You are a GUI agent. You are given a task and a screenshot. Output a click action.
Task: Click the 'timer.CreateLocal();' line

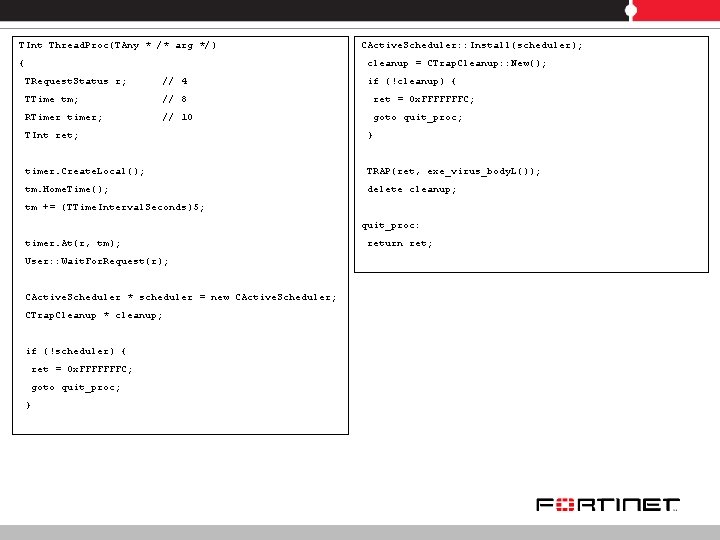pyautogui.click(x=84, y=171)
